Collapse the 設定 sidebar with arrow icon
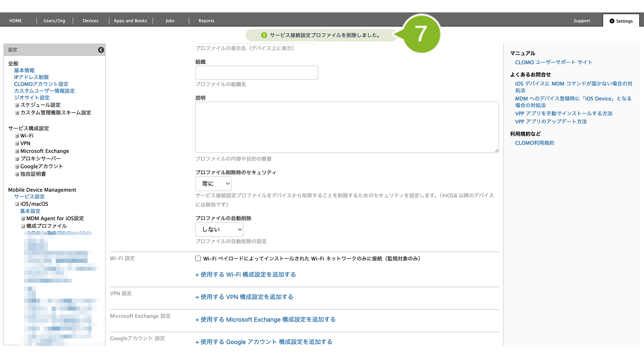Image resolution: width=644 pixels, height=362 pixels. tap(101, 50)
